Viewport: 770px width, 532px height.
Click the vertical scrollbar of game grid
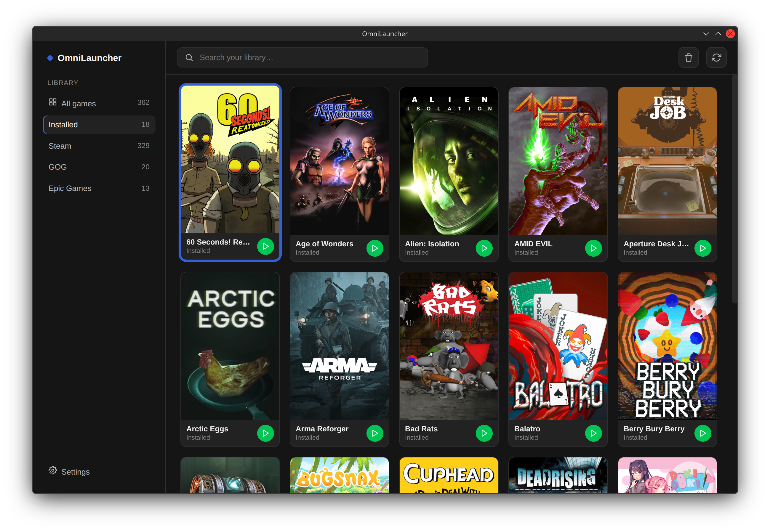click(734, 189)
